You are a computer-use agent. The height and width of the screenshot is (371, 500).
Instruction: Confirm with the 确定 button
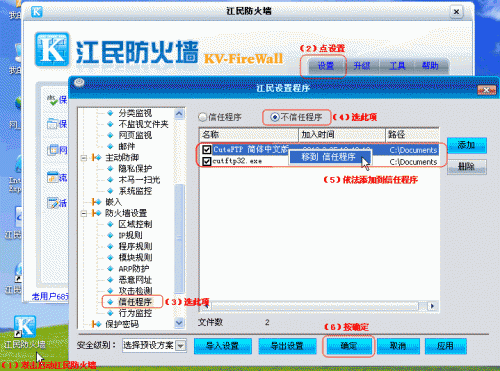click(349, 346)
